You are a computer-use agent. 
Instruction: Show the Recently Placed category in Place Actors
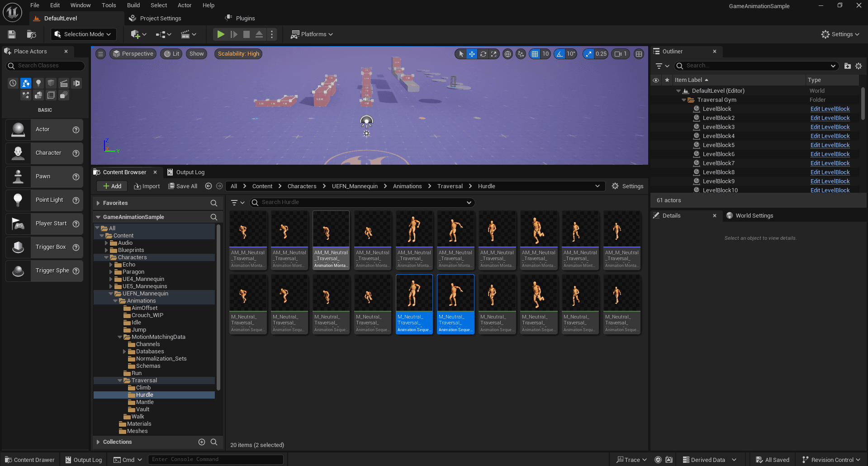(x=13, y=83)
